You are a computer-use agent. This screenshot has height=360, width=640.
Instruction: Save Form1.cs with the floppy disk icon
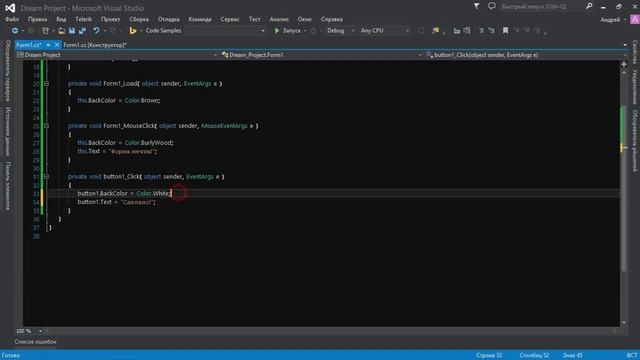tap(72, 31)
